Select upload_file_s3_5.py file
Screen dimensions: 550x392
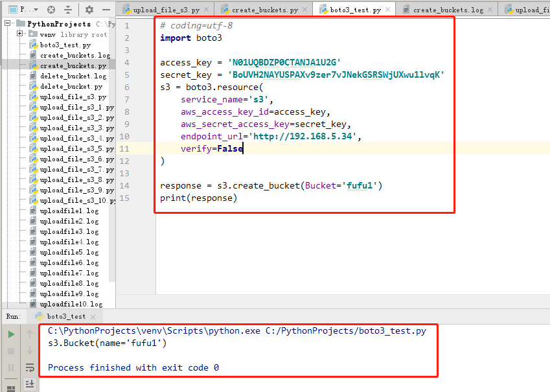click(77, 148)
